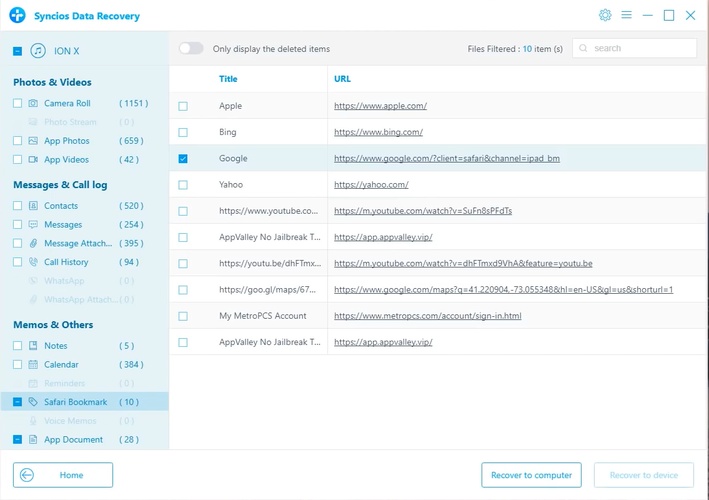The height and width of the screenshot is (500, 709).
Task: Click in the search input field
Action: click(634, 48)
